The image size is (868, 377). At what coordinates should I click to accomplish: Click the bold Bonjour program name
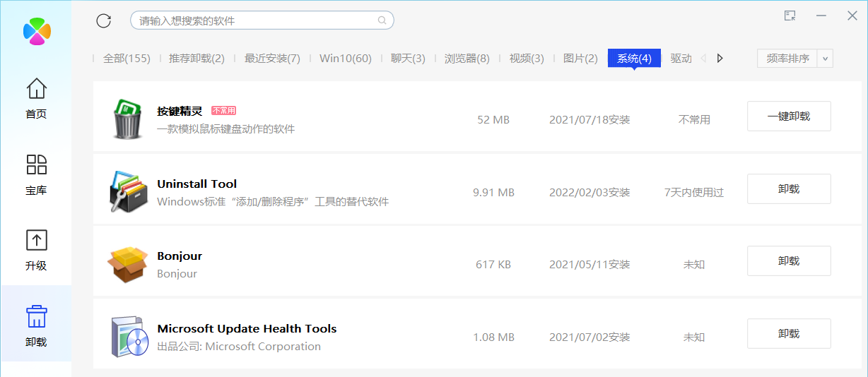pos(180,256)
